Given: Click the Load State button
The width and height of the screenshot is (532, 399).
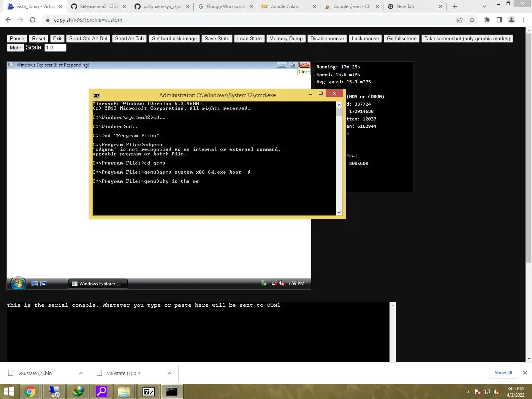Looking at the screenshot, I should click(249, 38).
